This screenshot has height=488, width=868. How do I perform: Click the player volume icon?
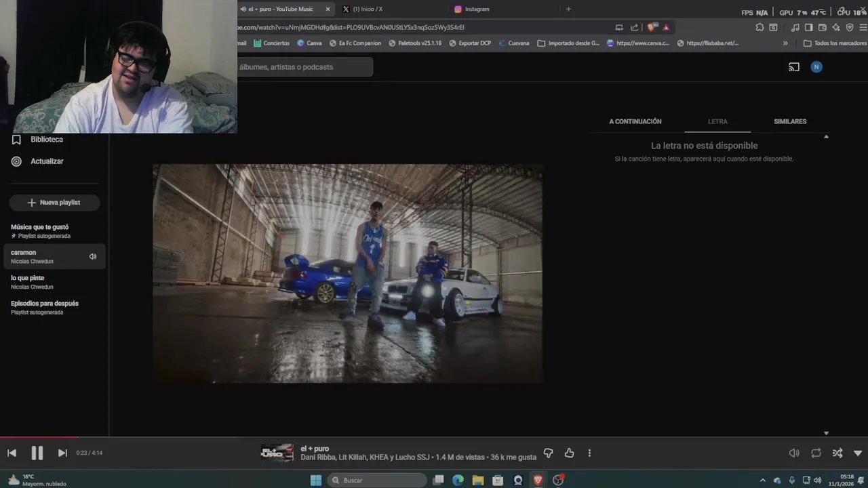794,453
